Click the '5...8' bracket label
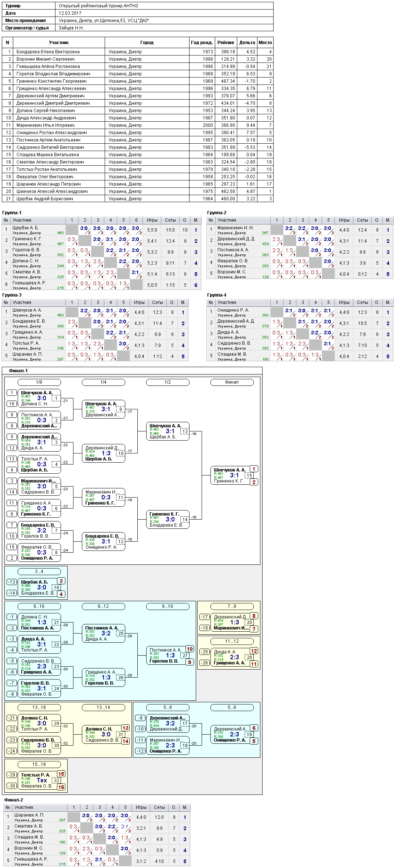 (167, 707)
